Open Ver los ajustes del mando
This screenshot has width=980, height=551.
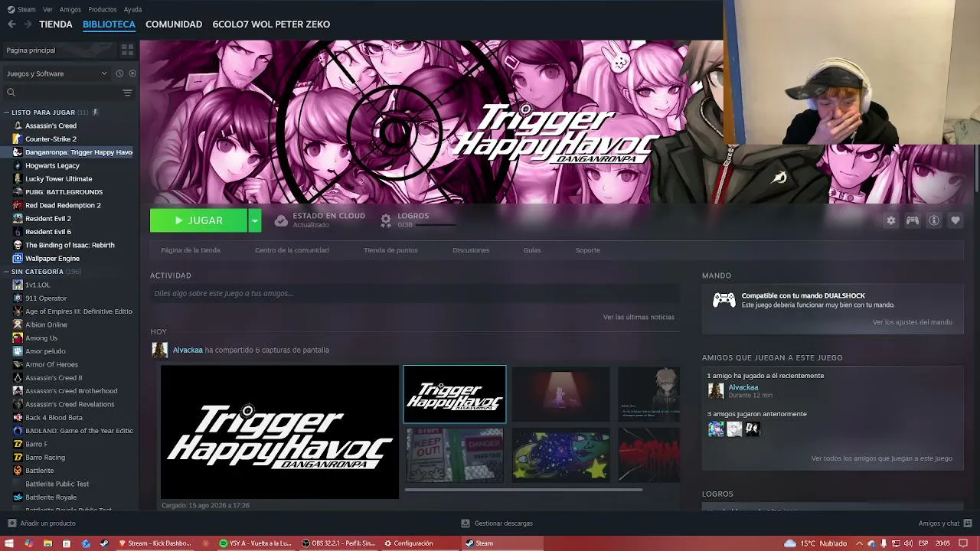click(913, 322)
